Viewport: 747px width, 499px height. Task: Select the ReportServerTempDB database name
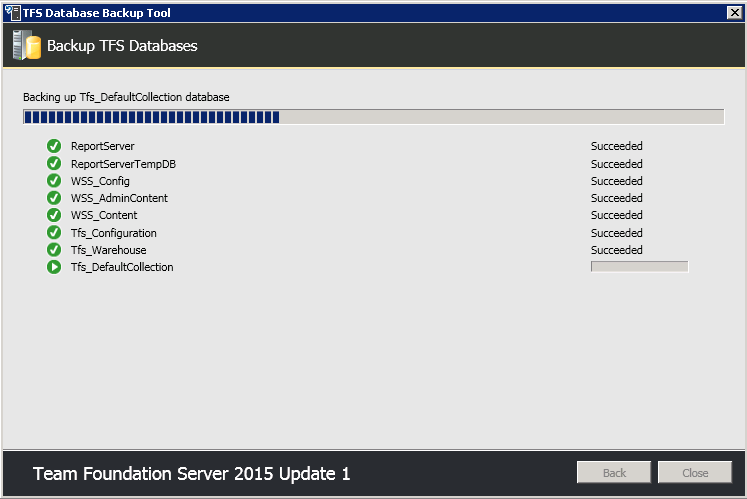[x=123, y=164]
